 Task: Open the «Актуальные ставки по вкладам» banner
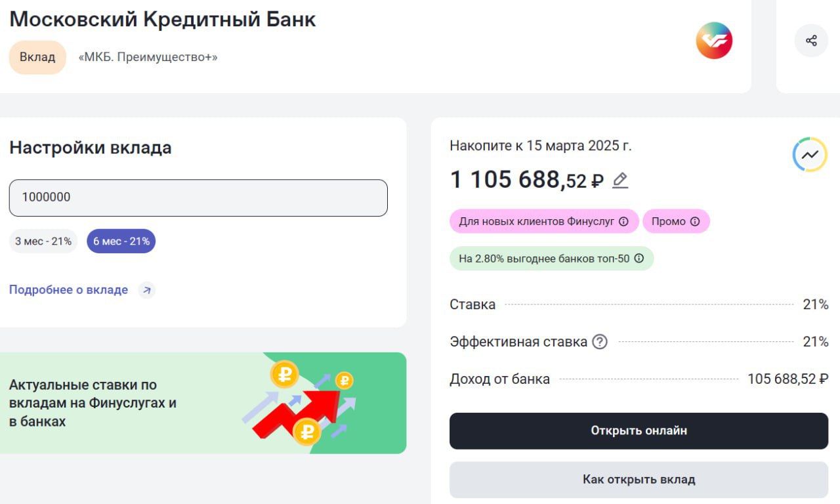tap(203, 403)
